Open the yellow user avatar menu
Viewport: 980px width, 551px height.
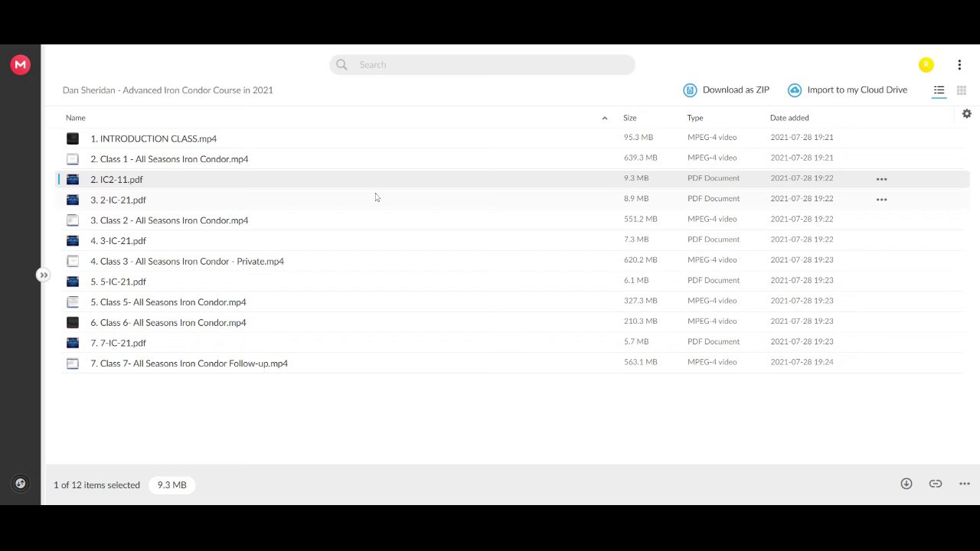pos(926,65)
